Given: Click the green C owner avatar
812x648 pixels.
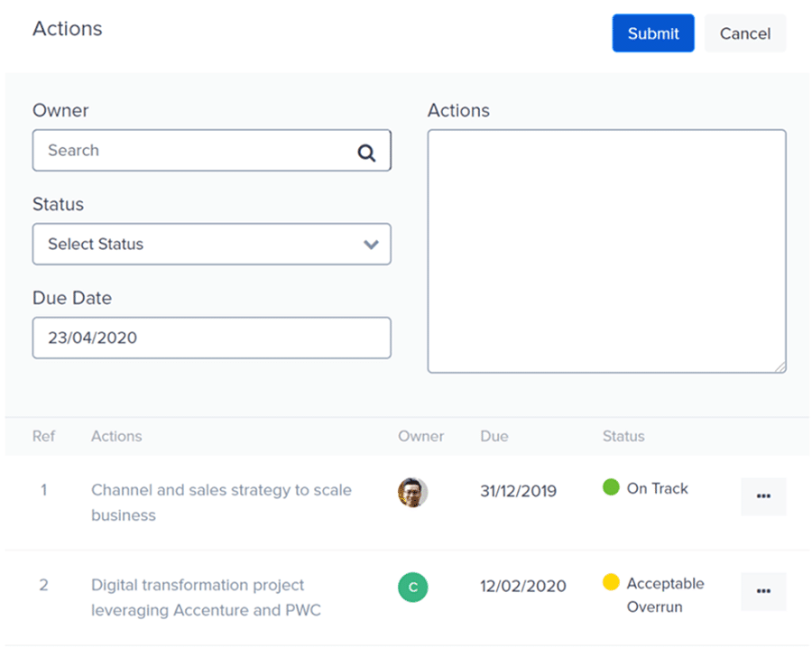Looking at the screenshot, I should coord(412,587).
